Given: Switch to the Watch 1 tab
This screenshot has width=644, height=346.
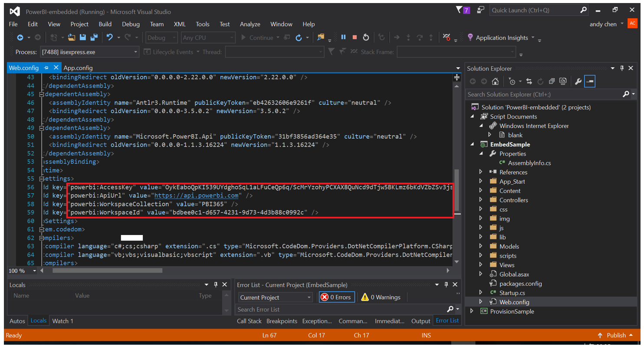Looking at the screenshot, I should [x=62, y=321].
